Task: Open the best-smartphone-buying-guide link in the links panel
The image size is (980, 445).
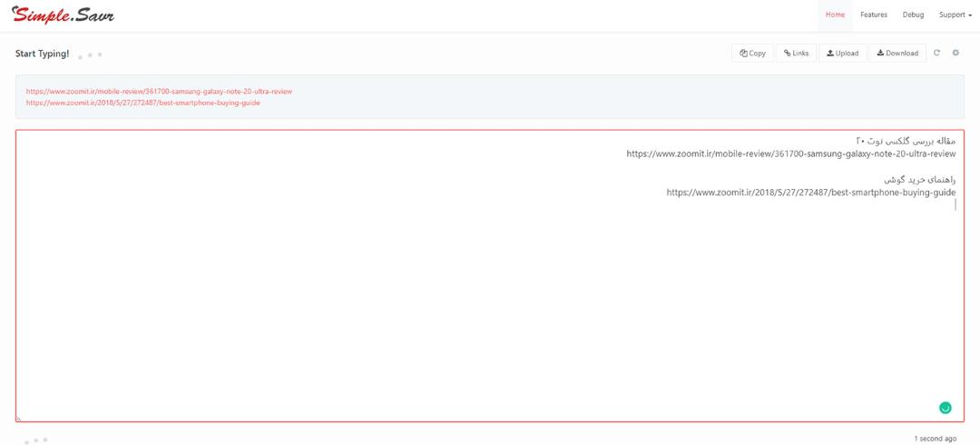Action: 142,103
